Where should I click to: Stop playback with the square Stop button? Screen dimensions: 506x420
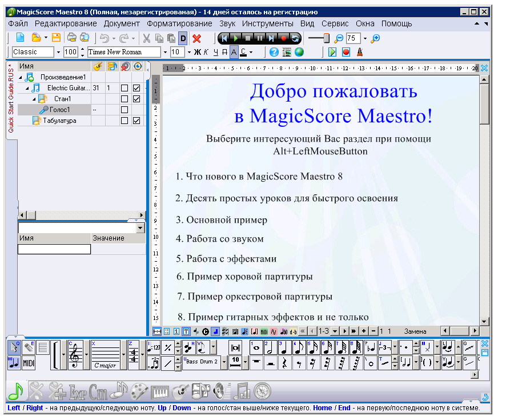[248, 38]
